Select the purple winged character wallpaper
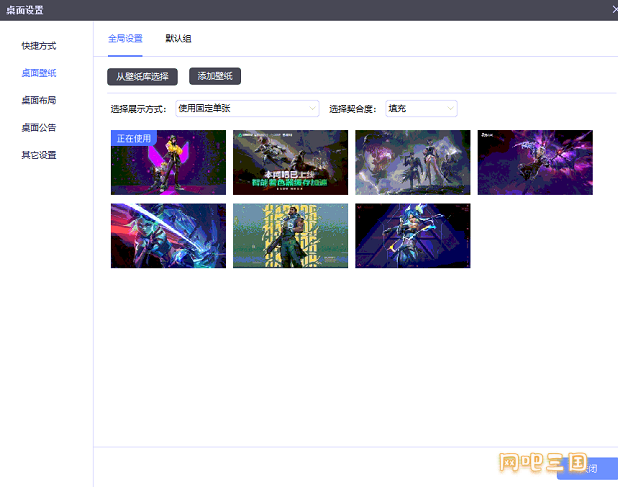618x487 pixels. 535,162
